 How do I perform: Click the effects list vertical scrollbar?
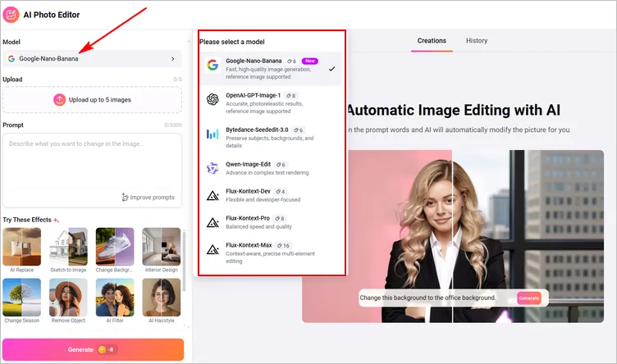(x=184, y=263)
